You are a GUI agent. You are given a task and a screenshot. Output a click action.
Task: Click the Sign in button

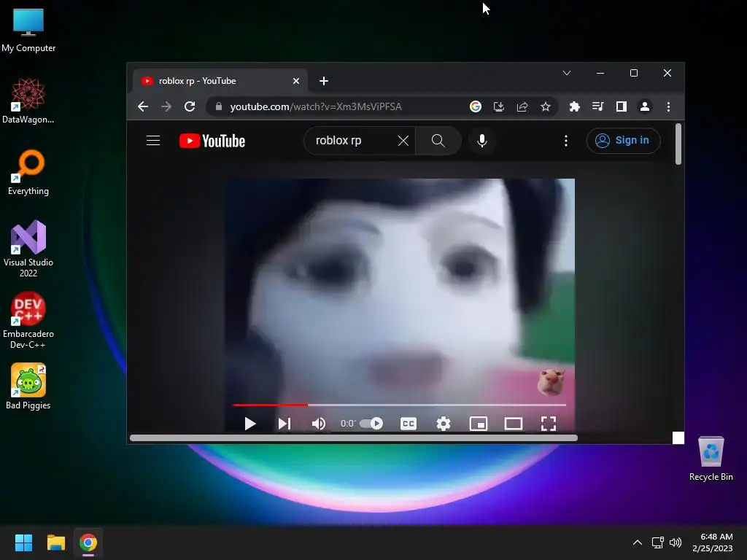point(623,141)
